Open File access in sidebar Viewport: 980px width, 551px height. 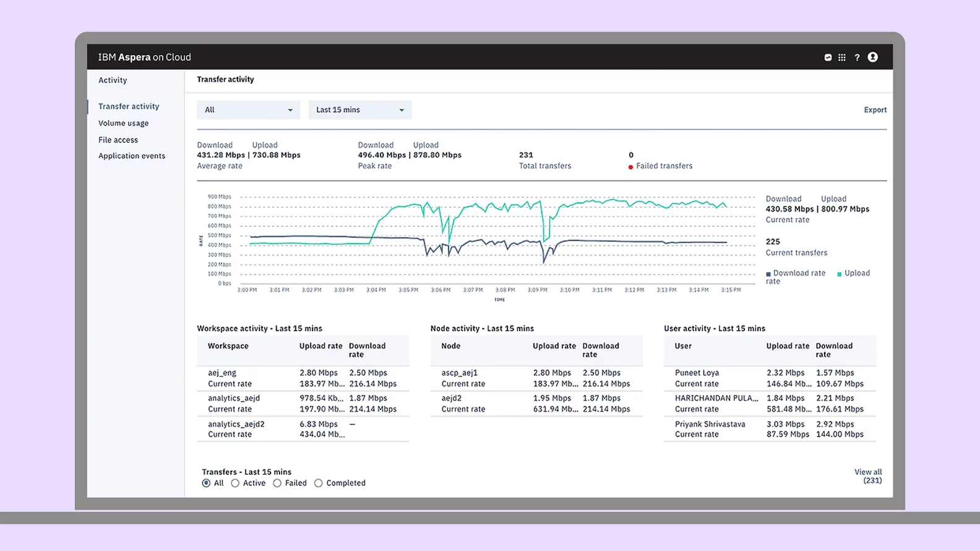click(x=118, y=140)
